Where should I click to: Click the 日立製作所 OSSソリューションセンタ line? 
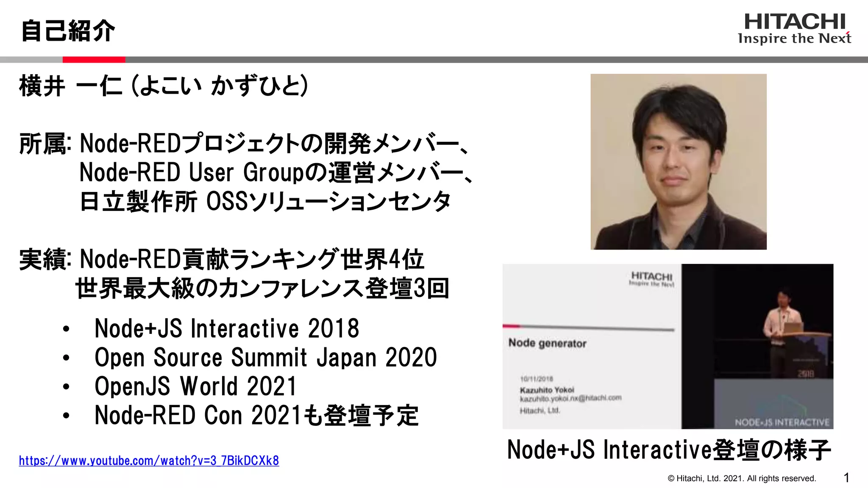click(x=265, y=201)
